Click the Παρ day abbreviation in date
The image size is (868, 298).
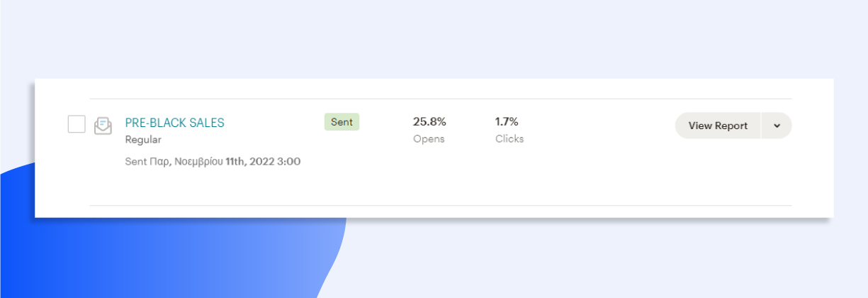(159, 162)
